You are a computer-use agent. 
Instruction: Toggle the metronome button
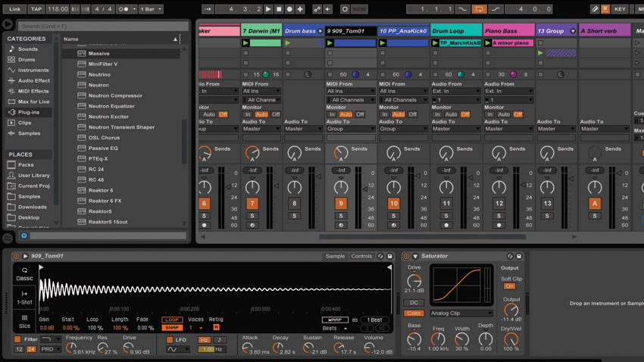124,9
